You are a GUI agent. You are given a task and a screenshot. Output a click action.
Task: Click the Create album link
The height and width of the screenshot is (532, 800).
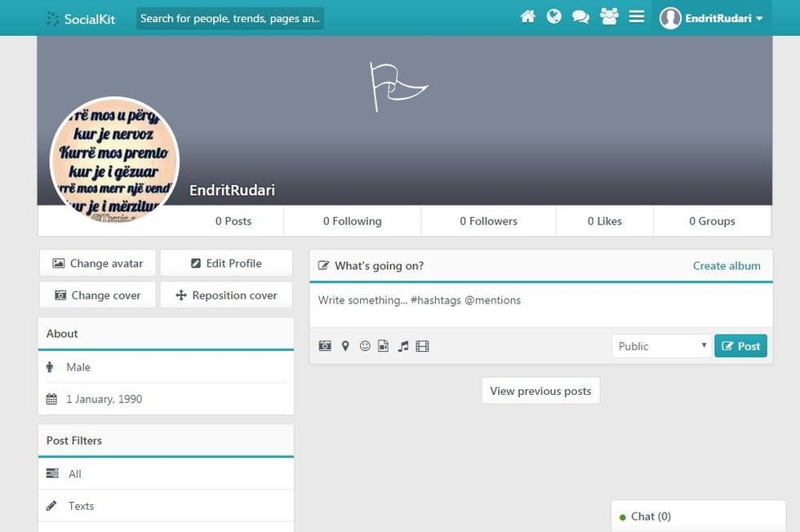coord(727,266)
